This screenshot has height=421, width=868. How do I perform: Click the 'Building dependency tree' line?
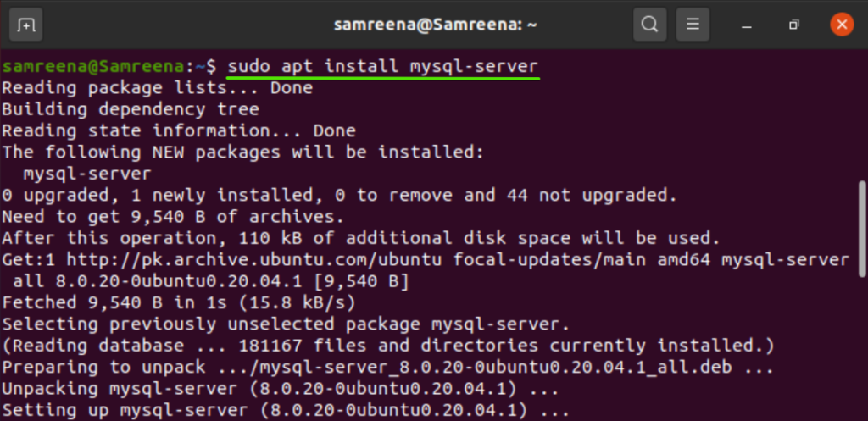(131, 109)
